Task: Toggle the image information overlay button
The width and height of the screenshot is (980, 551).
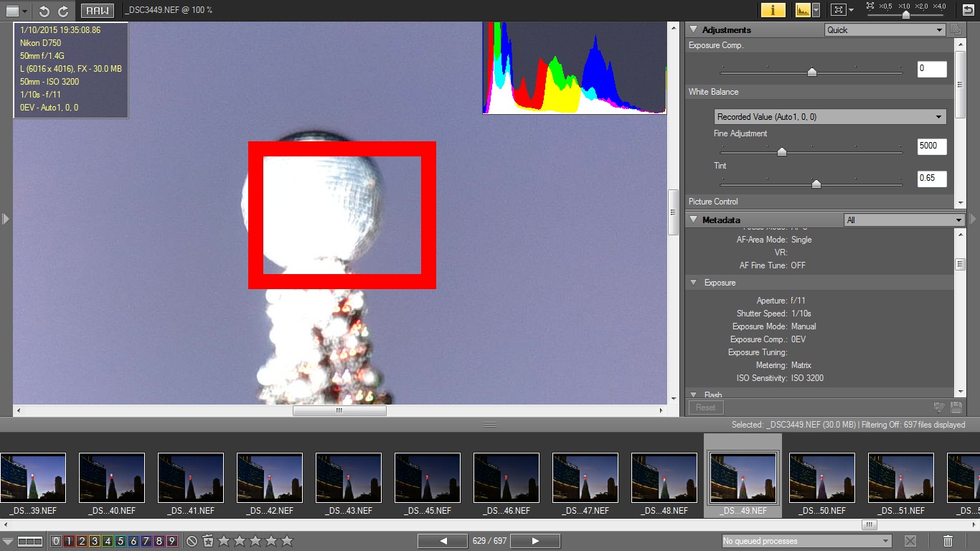Action: [773, 10]
